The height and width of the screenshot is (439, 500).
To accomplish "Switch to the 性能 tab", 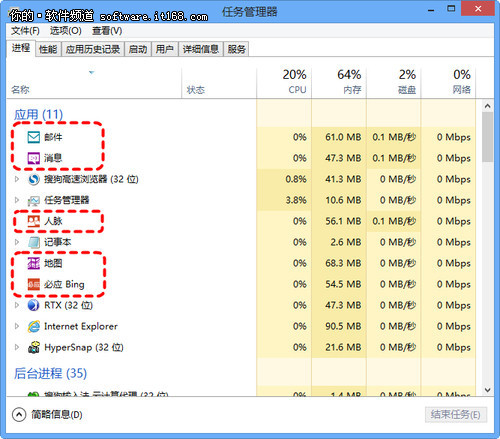I will (x=48, y=49).
